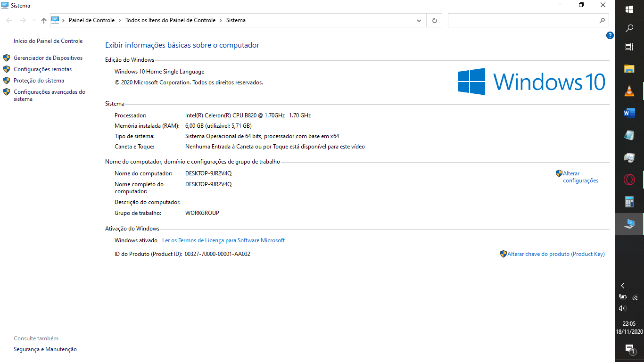Open taskbar search magnifier
This screenshot has height=362, width=644.
coord(629,28)
